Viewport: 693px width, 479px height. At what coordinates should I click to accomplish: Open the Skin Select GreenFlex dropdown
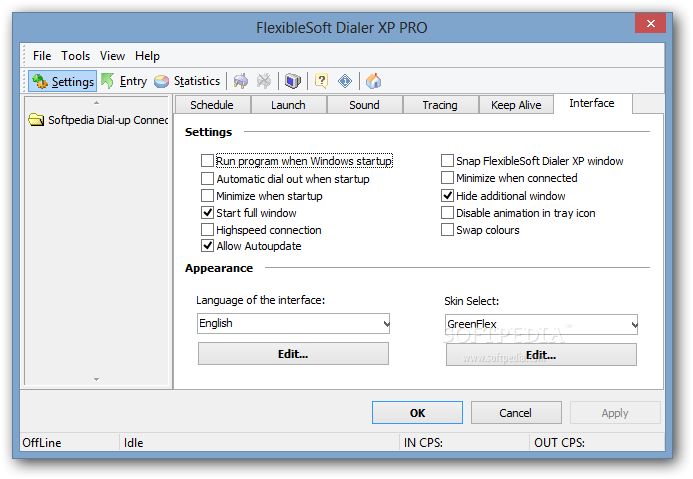(x=541, y=324)
